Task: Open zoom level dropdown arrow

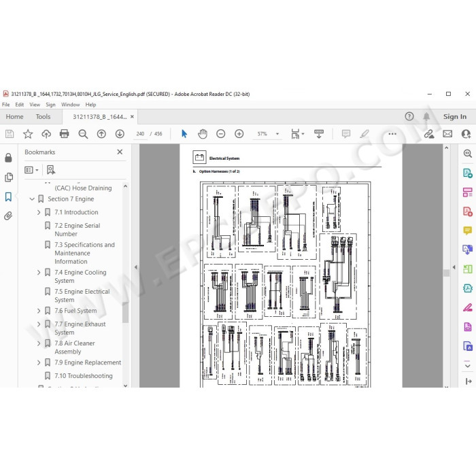Action: coord(277,134)
